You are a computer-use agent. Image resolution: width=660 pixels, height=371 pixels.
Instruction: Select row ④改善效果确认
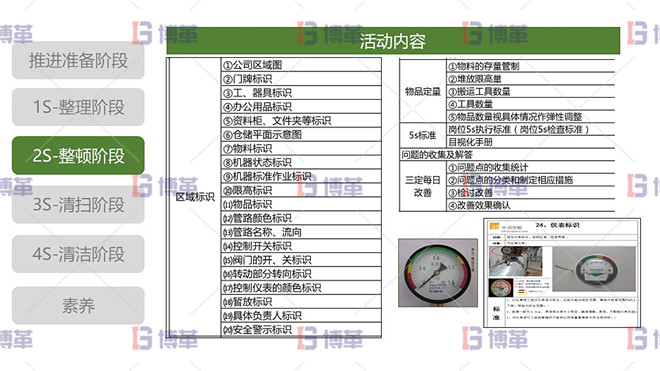pyautogui.click(x=530, y=205)
